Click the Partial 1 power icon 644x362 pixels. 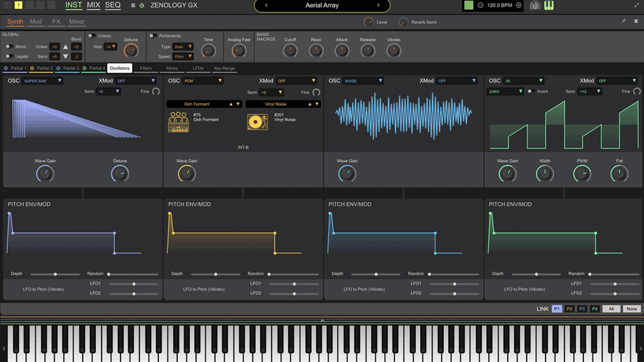6,68
